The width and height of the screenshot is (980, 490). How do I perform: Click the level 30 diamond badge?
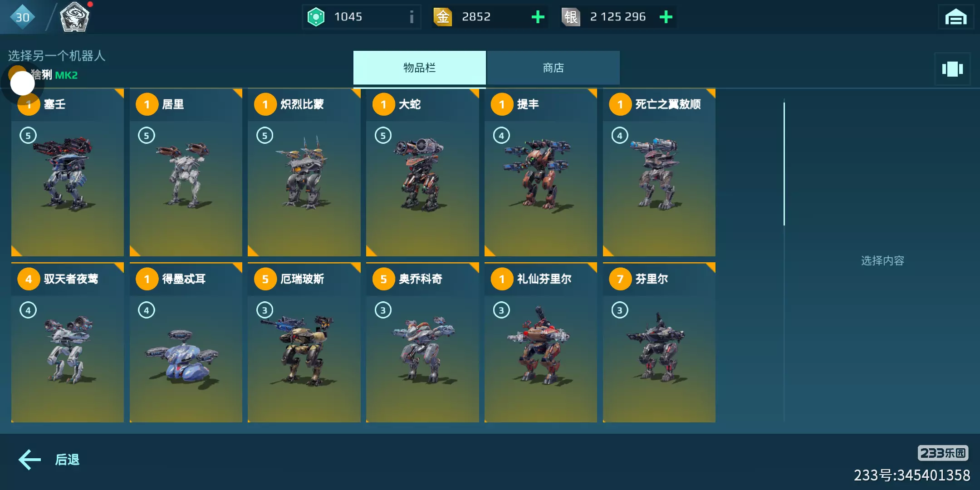click(x=22, y=17)
